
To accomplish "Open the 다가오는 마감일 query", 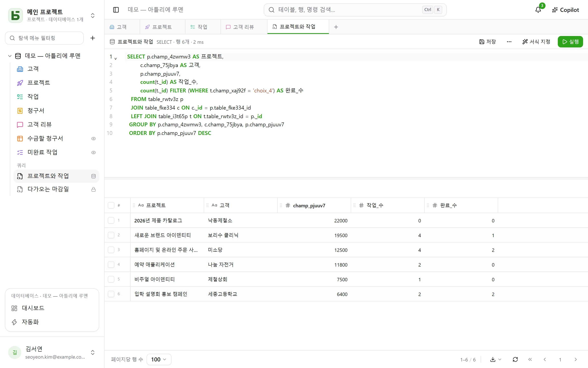I will click(x=56, y=189).
